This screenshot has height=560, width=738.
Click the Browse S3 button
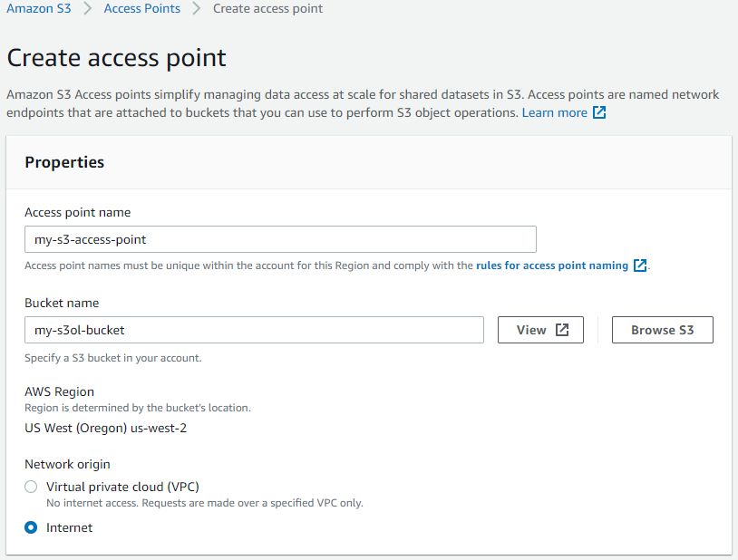tap(662, 329)
